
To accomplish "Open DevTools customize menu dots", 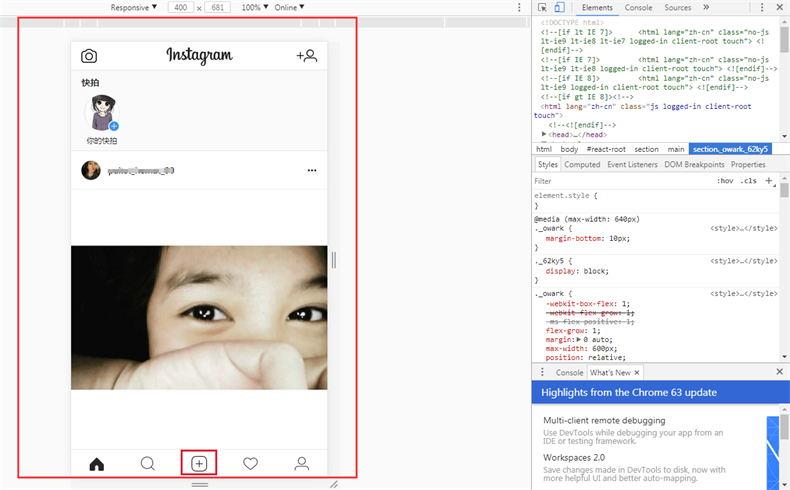I will click(762, 8).
